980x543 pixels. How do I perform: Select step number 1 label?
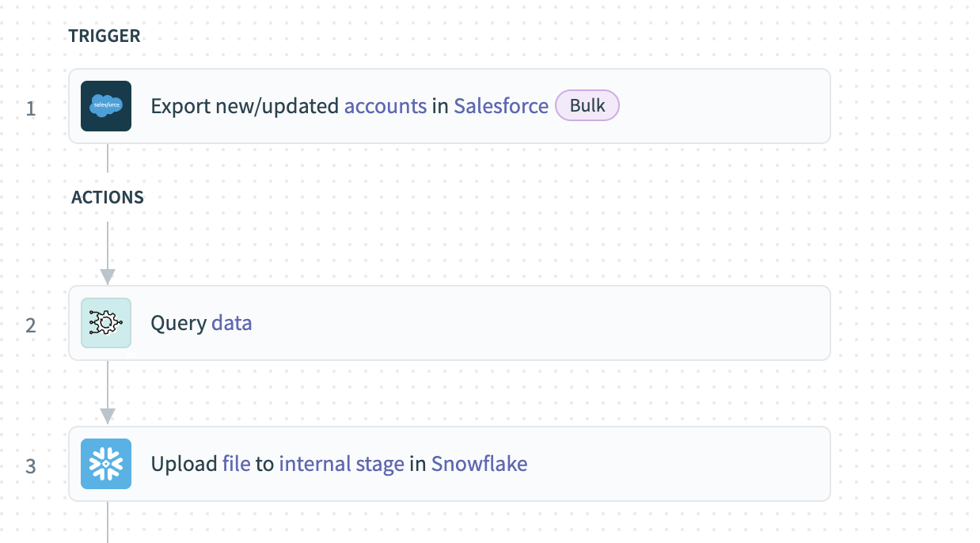[x=31, y=108]
